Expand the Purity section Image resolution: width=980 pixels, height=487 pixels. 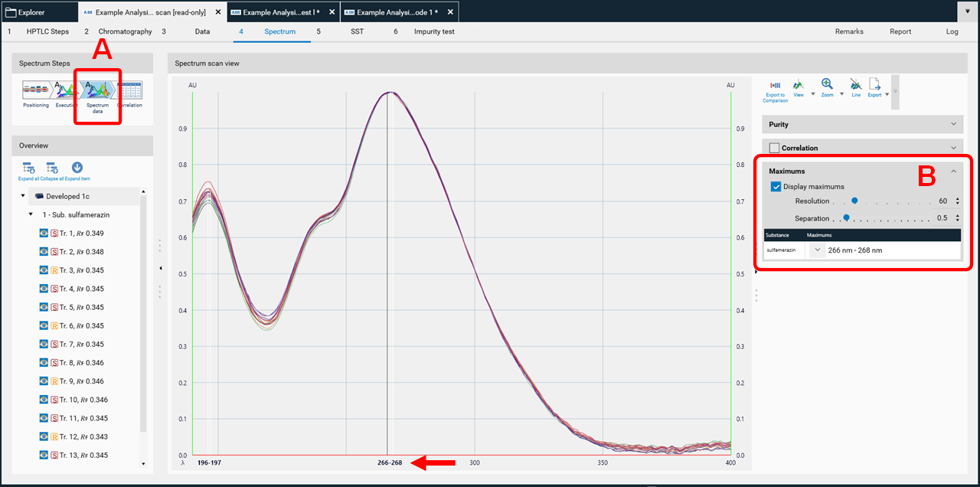(953, 124)
